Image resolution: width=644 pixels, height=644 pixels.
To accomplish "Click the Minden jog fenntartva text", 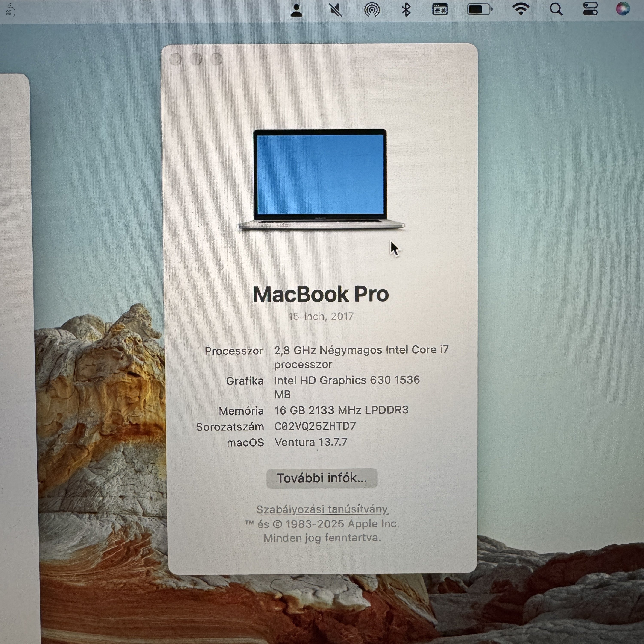I will coord(322,538).
